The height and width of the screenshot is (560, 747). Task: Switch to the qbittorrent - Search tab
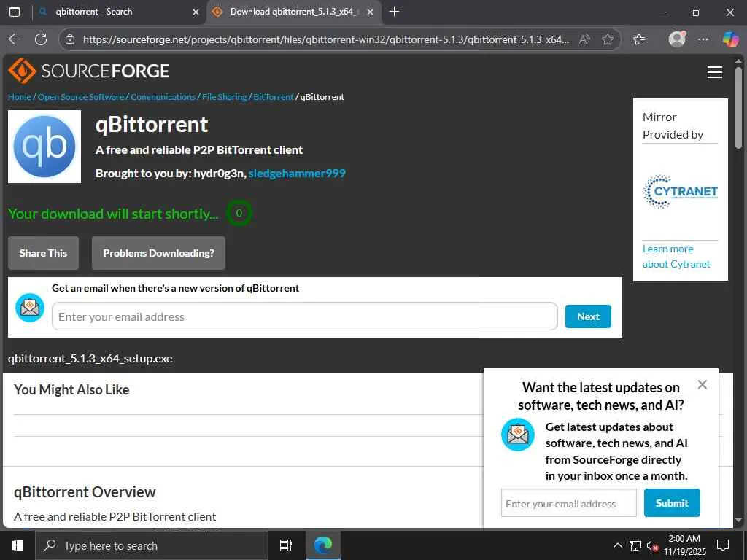[x=119, y=12]
